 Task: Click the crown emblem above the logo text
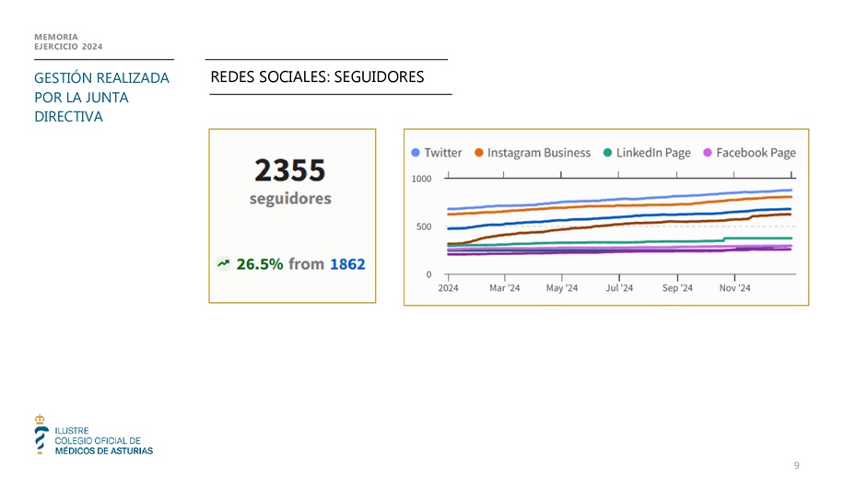tap(39, 419)
